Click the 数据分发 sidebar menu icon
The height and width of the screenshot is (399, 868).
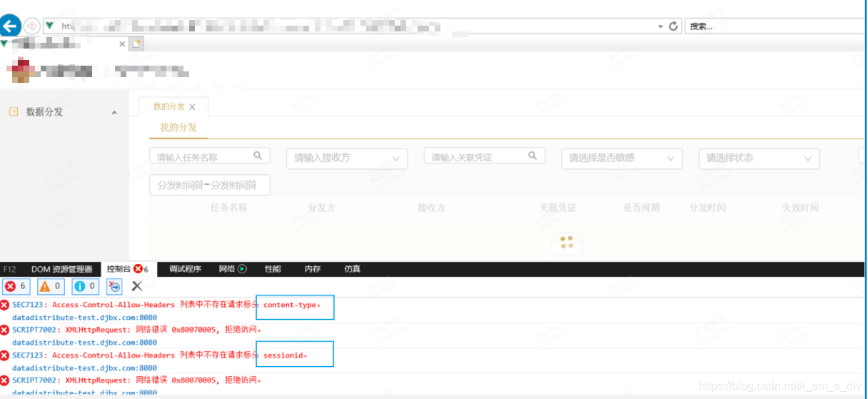(14, 111)
